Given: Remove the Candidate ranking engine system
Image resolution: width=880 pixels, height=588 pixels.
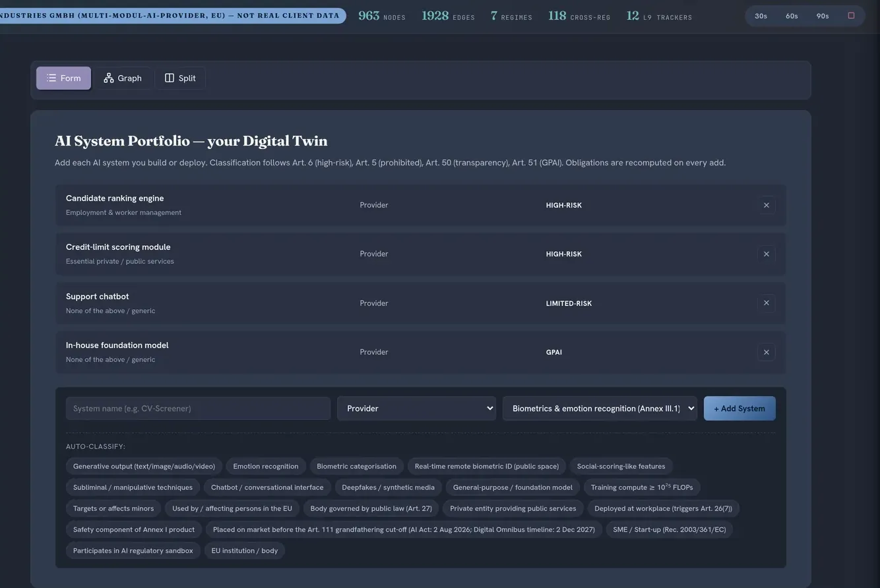Looking at the screenshot, I should [x=766, y=205].
